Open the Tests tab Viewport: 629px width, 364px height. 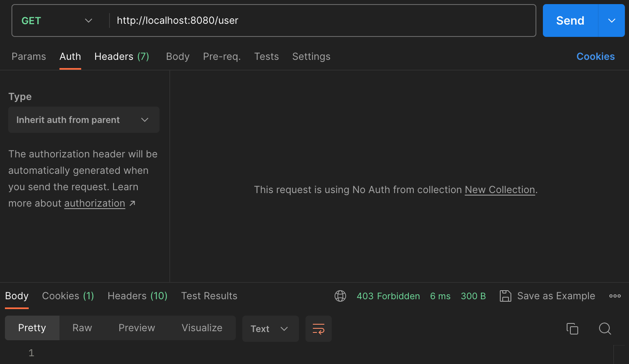(x=267, y=57)
